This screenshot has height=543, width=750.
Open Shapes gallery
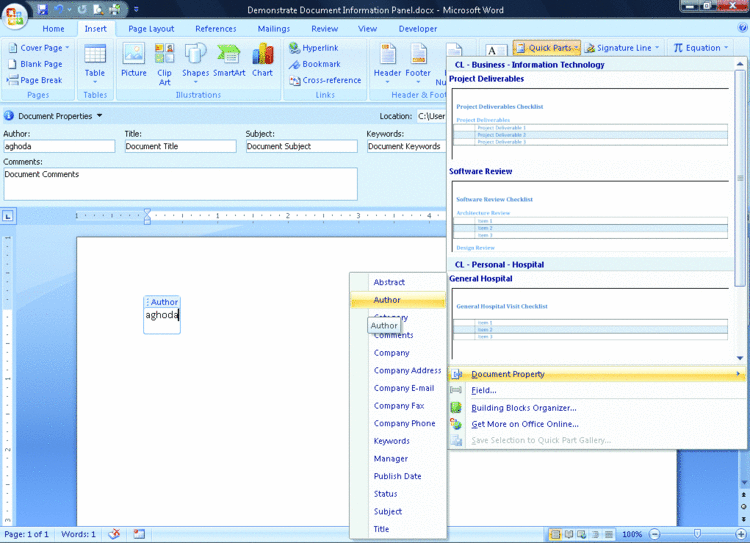tap(195, 64)
